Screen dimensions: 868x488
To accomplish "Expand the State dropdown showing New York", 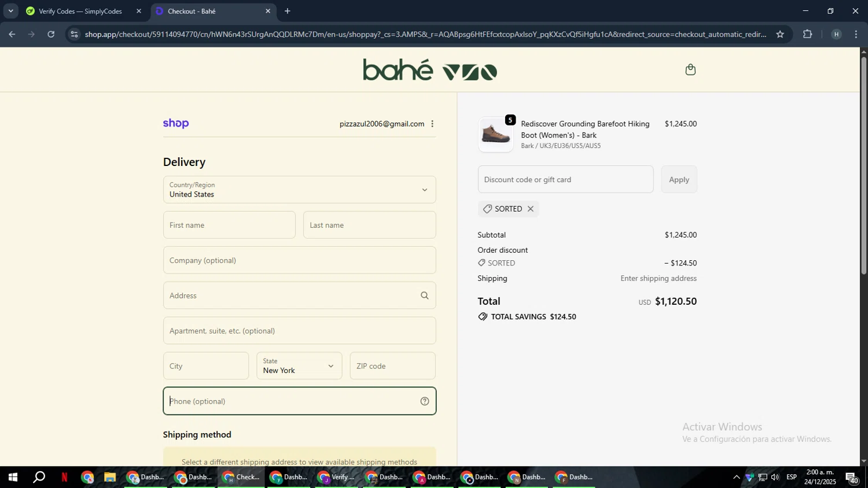I will tap(299, 366).
